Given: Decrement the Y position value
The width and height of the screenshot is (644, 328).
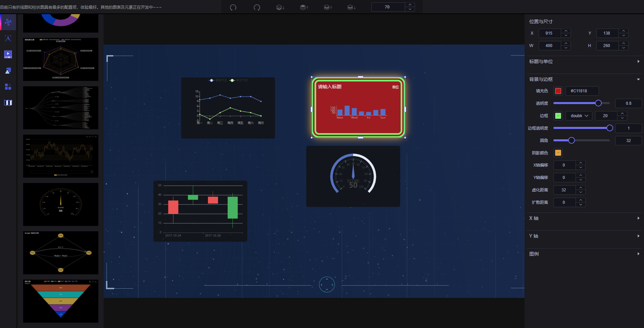Looking at the screenshot, I should [624, 36].
